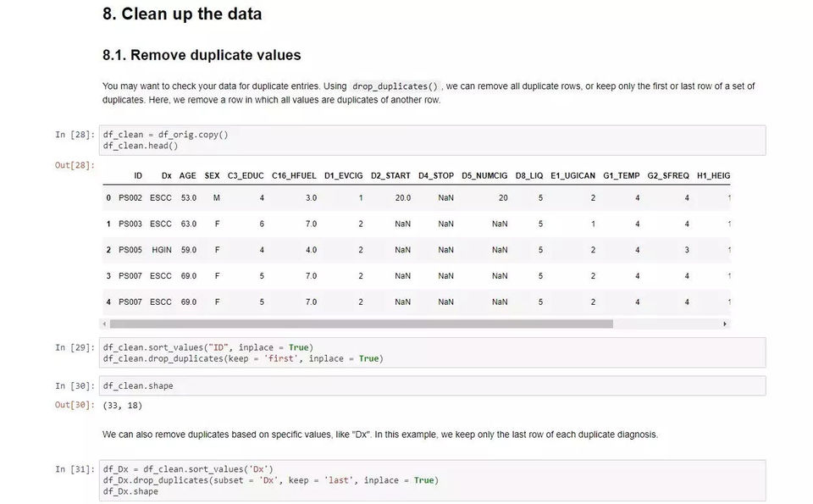Click the "8. Clean up the data" heading
813x504 pixels.
click(x=182, y=14)
